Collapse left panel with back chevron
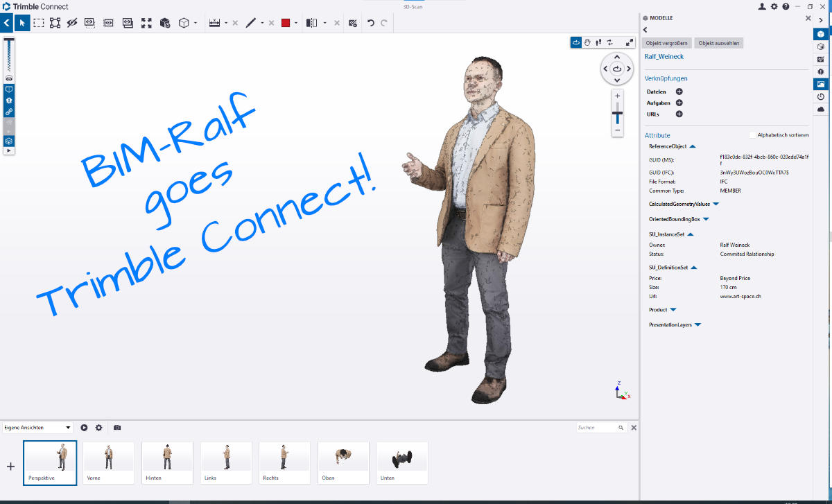This screenshot has height=504, width=832. 7,23
